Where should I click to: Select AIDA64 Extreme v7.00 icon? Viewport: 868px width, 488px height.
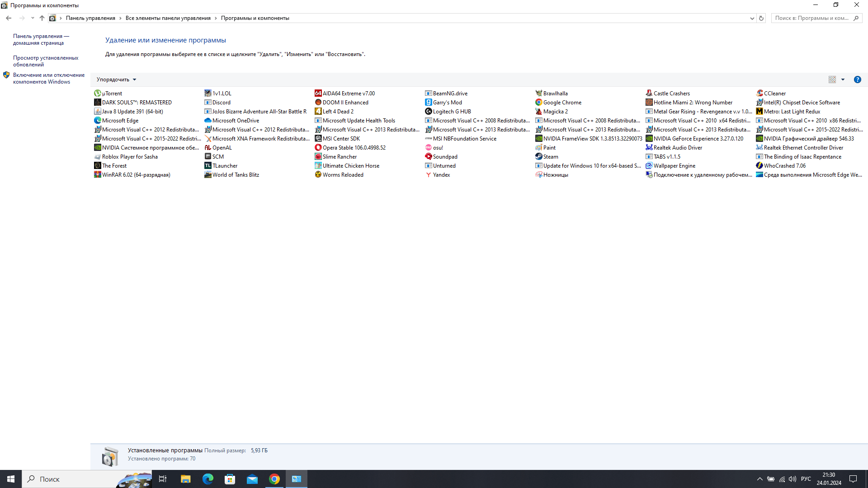[318, 94]
